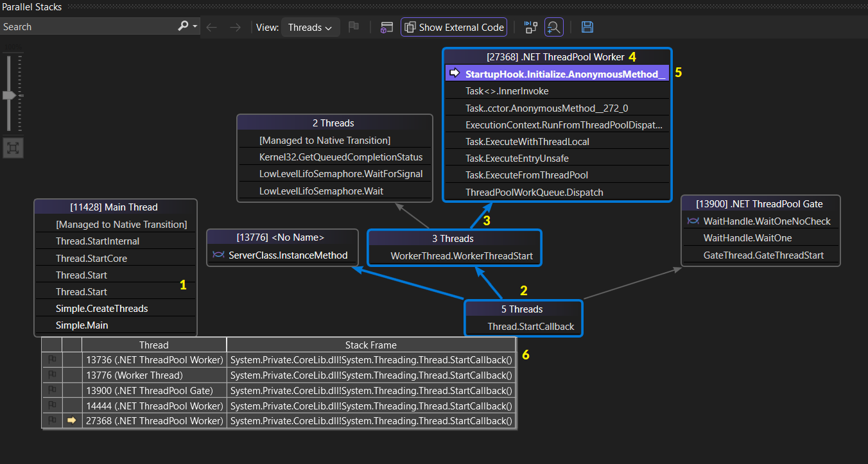Select the [27368] .NET ThreadPool Worker header
The width and height of the screenshot is (868, 464).
tap(556, 57)
